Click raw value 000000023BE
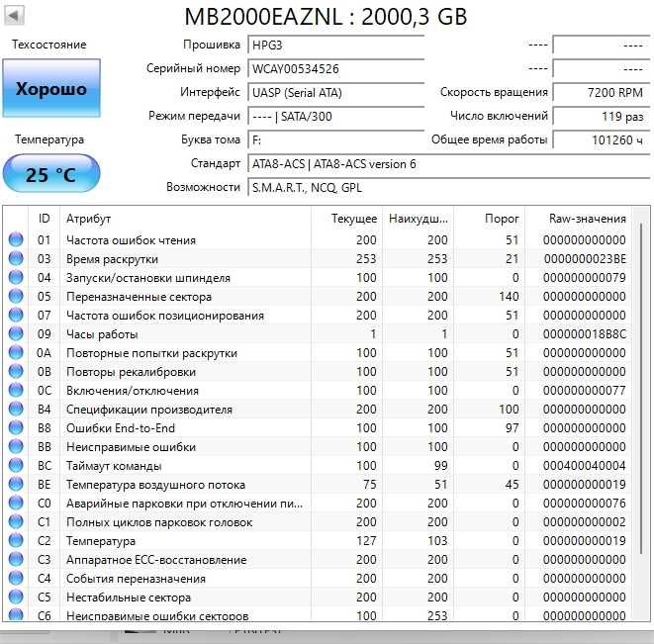 tap(585, 259)
